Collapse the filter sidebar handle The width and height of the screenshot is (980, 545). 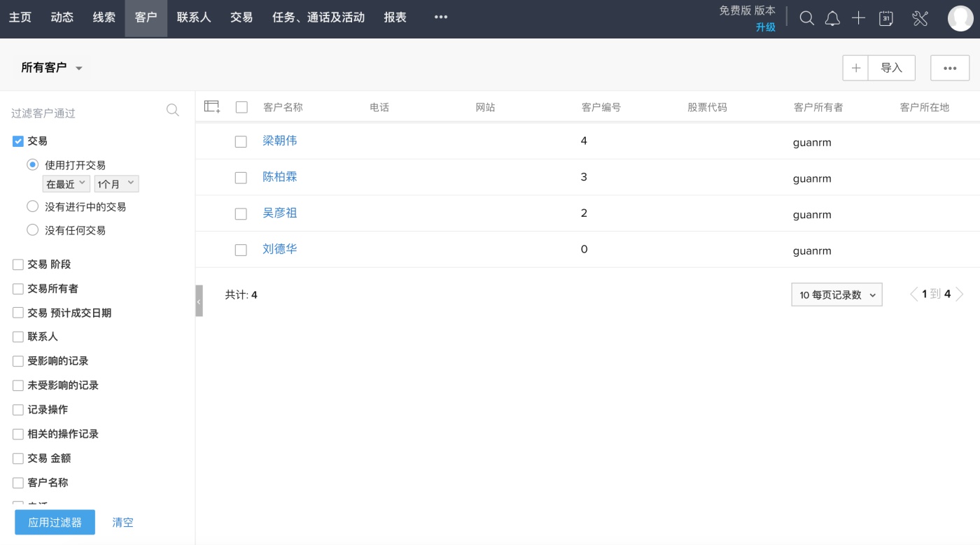pyautogui.click(x=199, y=301)
